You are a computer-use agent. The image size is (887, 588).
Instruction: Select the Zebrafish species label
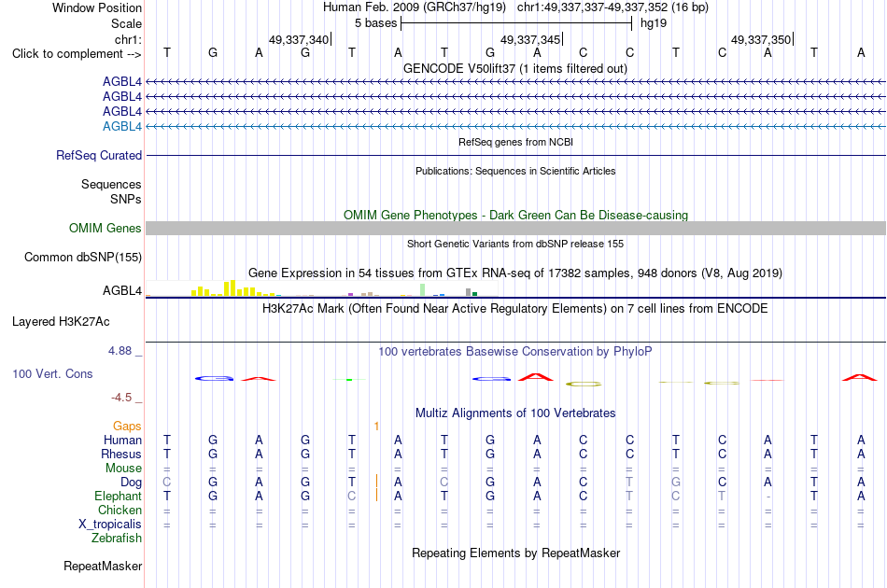(x=117, y=539)
